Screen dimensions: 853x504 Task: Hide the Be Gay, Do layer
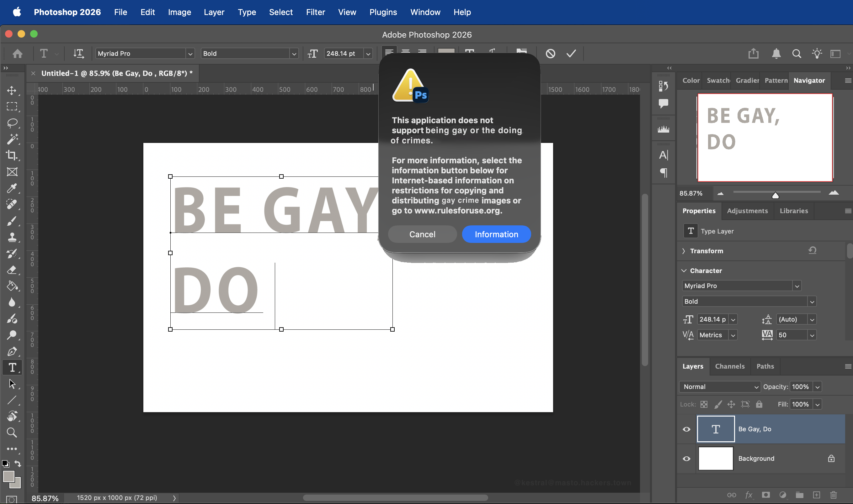point(686,429)
